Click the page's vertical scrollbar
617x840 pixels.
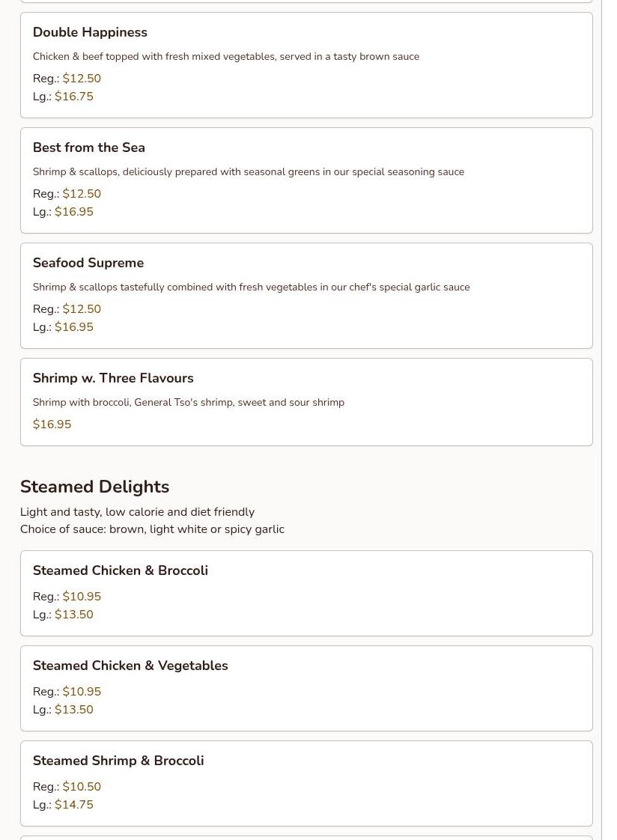point(609,374)
